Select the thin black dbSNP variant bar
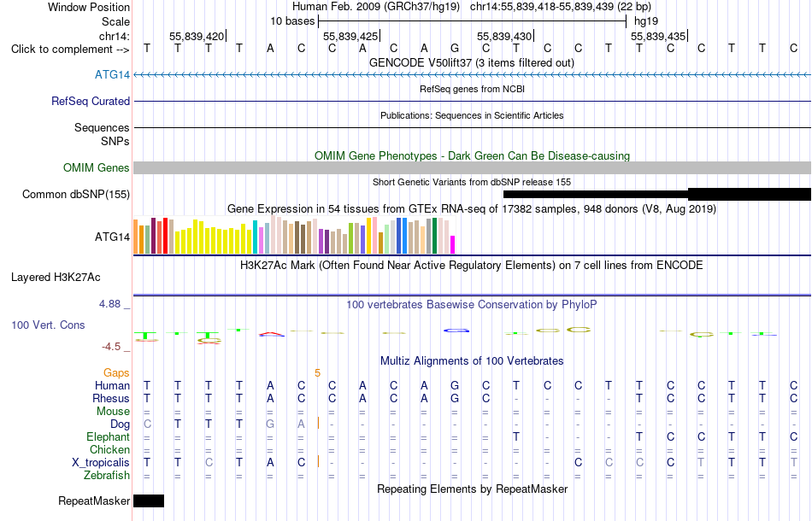The image size is (812, 521). click(596, 195)
